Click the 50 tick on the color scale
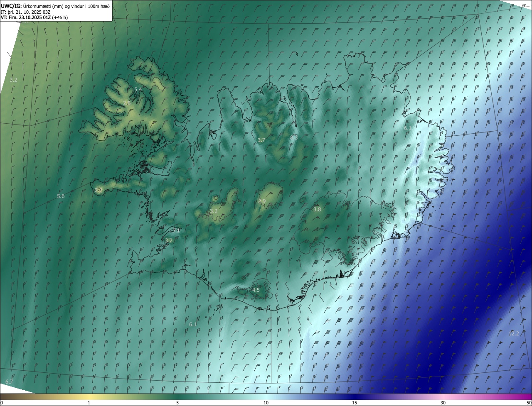 [x=528, y=403]
